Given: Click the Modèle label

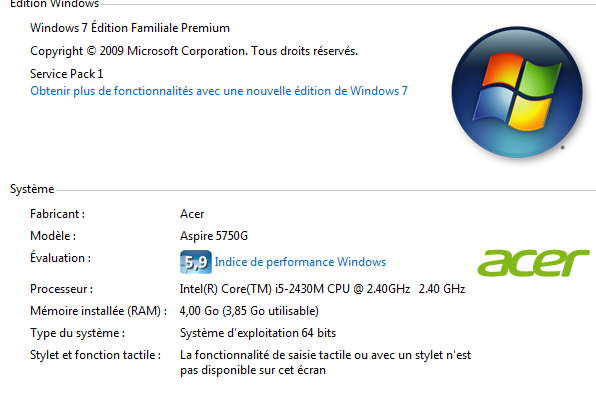Looking at the screenshot, I should [x=53, y=236].
